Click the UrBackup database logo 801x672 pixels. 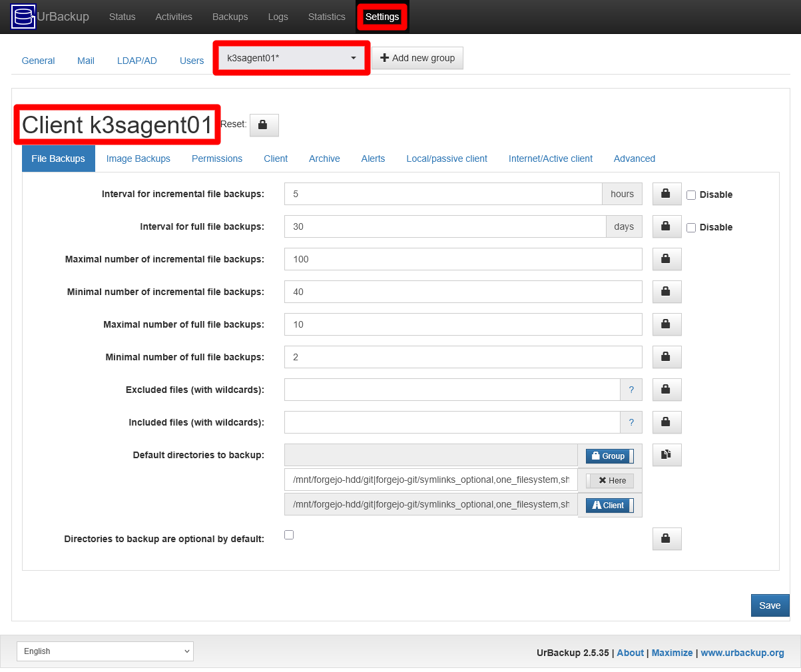(21, 17)
